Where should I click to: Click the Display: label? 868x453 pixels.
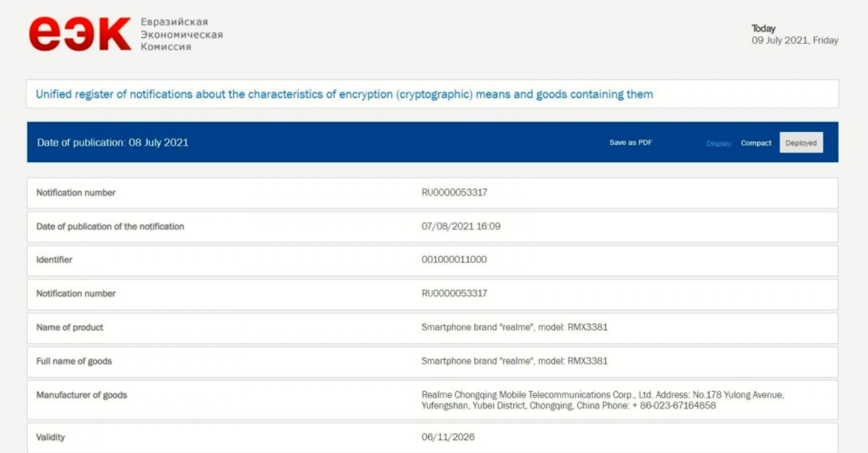click(x=719, y=144)
